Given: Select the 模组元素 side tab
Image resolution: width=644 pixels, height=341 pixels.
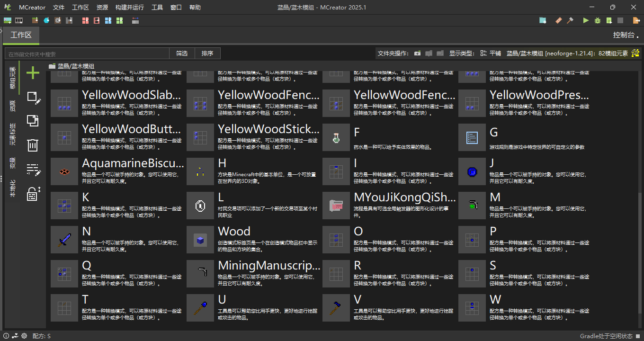Looking at the screenshot, I should [12, 78].
